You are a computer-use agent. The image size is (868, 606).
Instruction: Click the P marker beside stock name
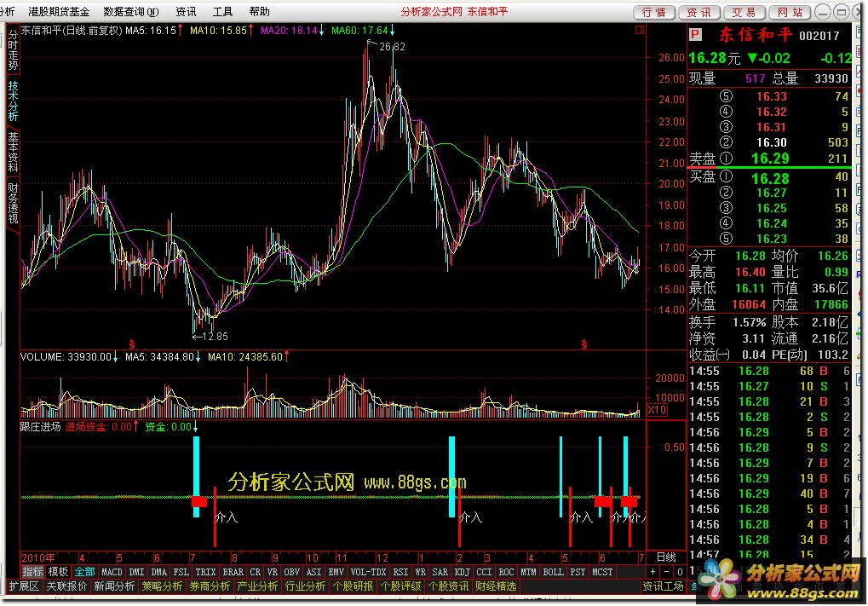tap(695, 34)
